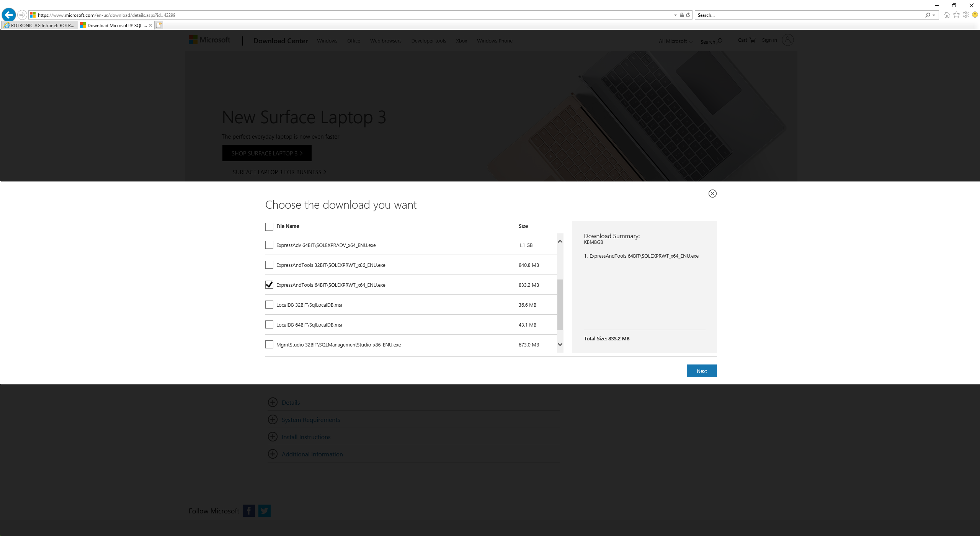Click the Microsoft logo

(x=209, y=40)
